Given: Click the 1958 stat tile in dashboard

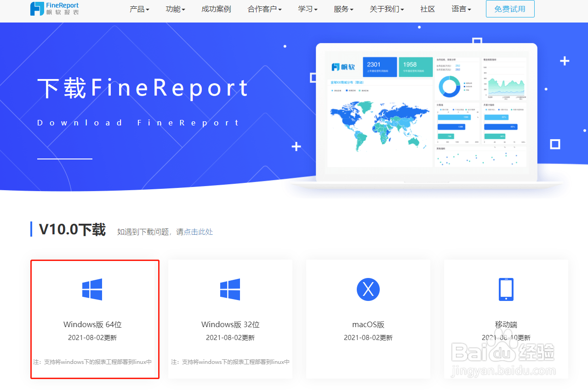Looking at the screenshot, I should 416,67.
